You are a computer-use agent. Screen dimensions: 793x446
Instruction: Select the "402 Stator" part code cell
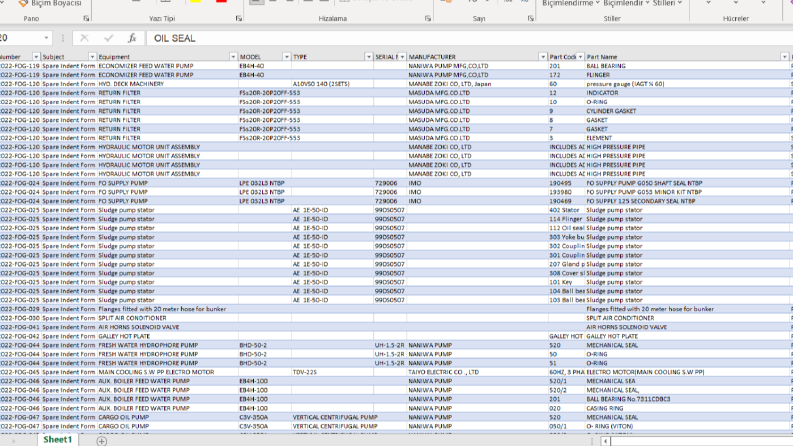coord(566,210)
